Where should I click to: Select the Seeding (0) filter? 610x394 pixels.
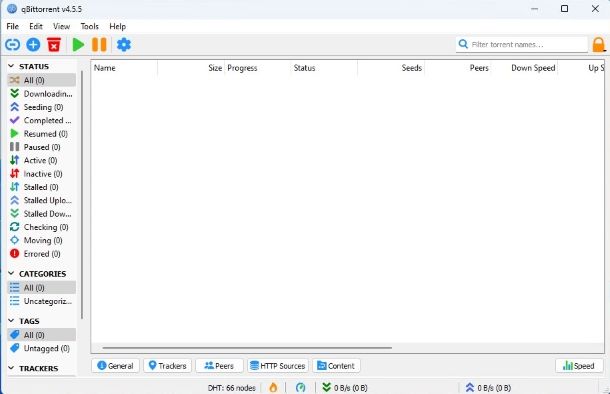pos(42,107)
